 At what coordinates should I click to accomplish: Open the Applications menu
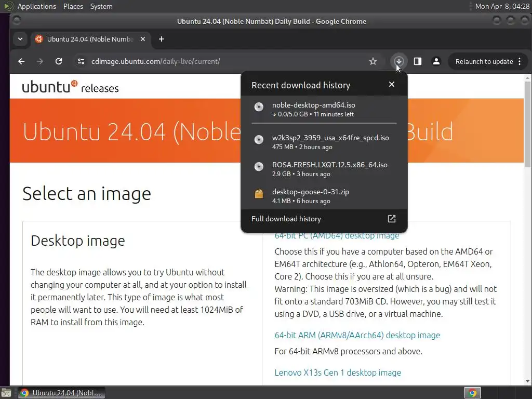click(37, 6)
